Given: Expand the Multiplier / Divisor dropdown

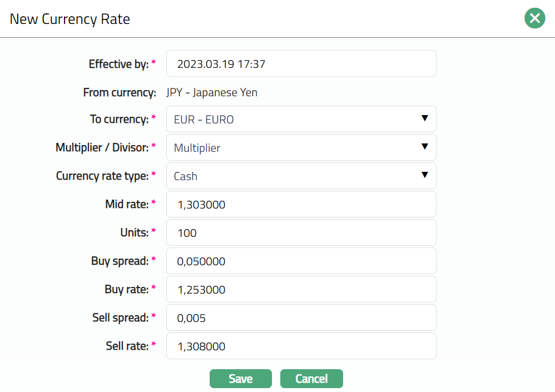Looking at the screenshot, I should click(301, 147).
